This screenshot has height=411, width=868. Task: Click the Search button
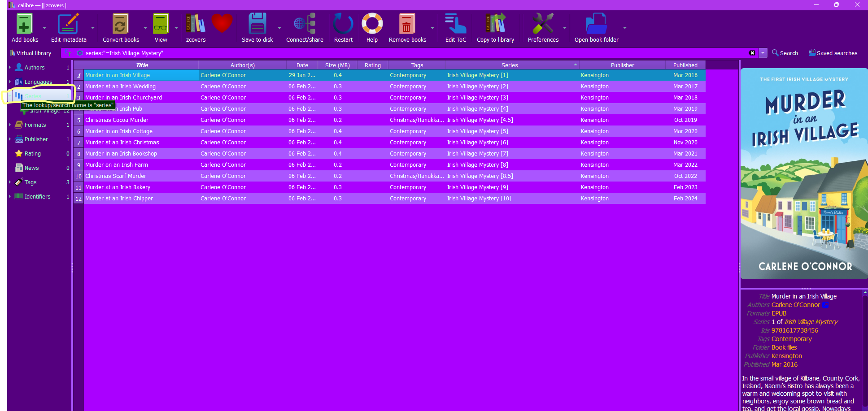[785, 53]
